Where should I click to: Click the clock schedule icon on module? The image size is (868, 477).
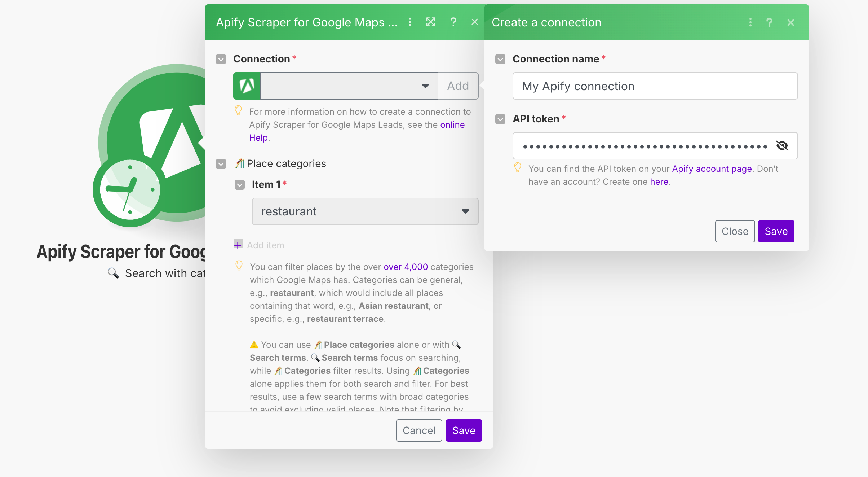click(130, 190)
